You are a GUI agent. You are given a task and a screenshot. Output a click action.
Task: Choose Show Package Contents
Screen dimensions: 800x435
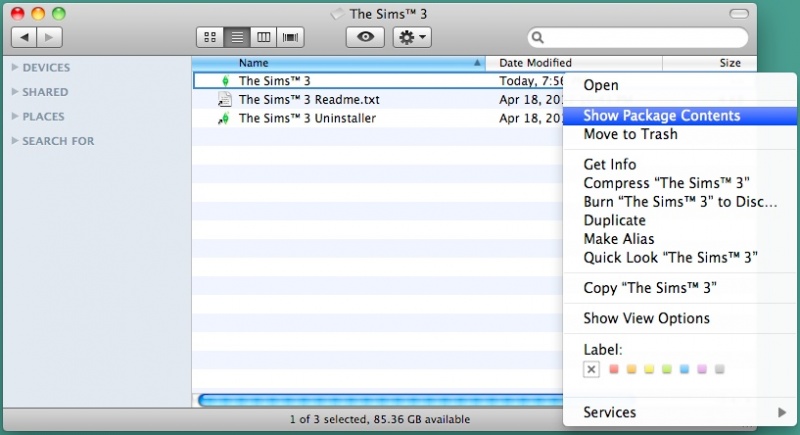(680, 116)
